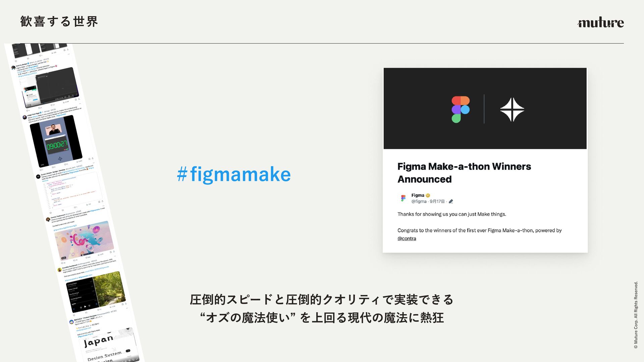Click the four-point star Contra logo

pyautogui.click(x=512, y=110)
